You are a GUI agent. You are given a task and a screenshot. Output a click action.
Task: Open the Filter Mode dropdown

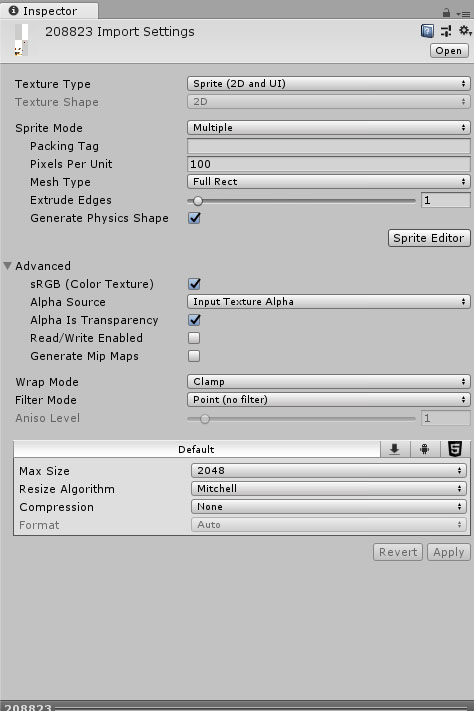click(x=329, y=399)
